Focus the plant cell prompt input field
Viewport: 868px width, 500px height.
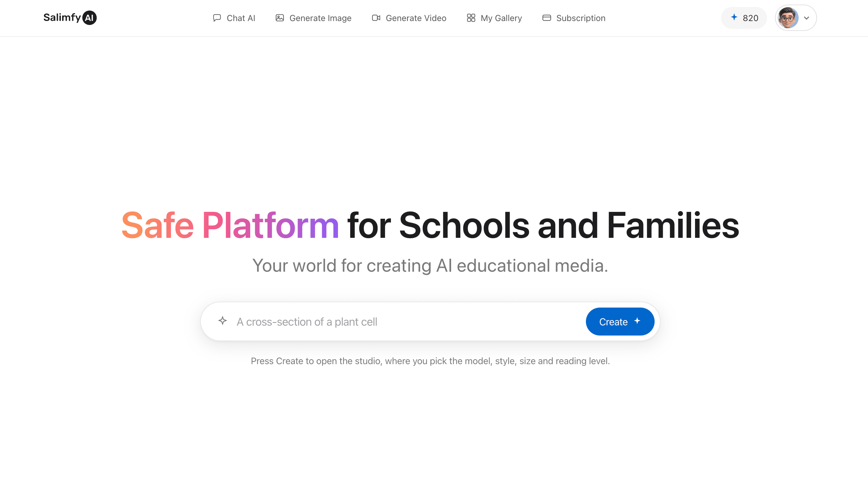pyautogui.click(x=408, y=322)
